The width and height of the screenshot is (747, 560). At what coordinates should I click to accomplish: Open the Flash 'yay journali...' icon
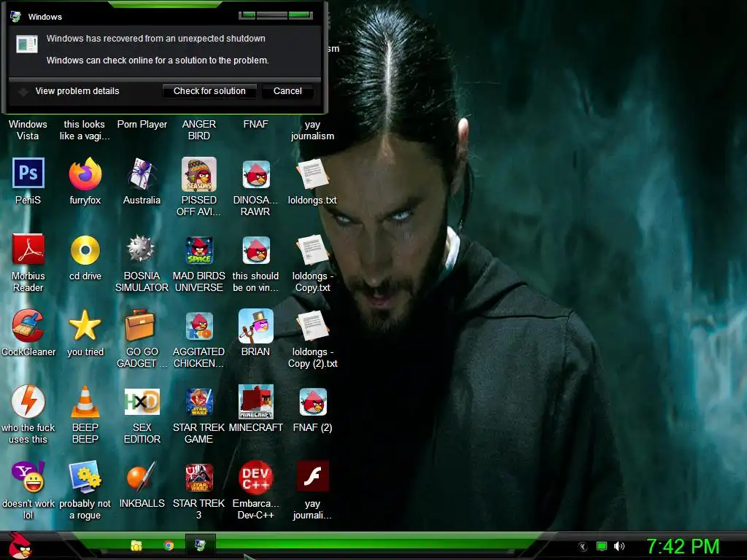pos(312,476)
